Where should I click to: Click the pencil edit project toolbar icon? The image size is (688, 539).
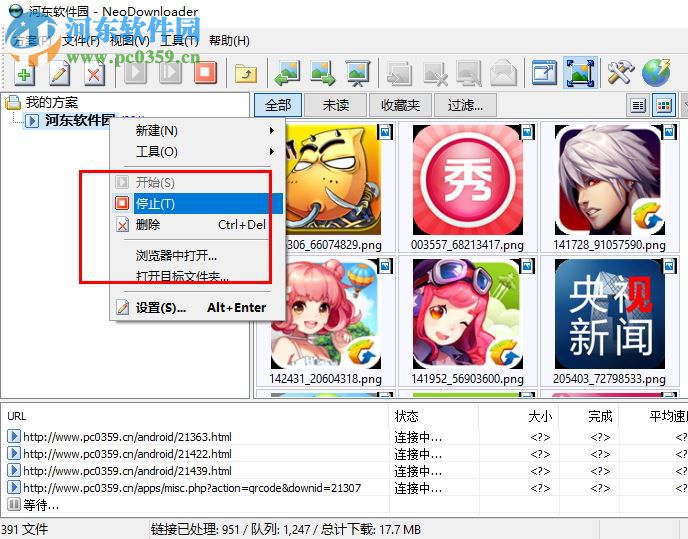(x=60, y=73)
